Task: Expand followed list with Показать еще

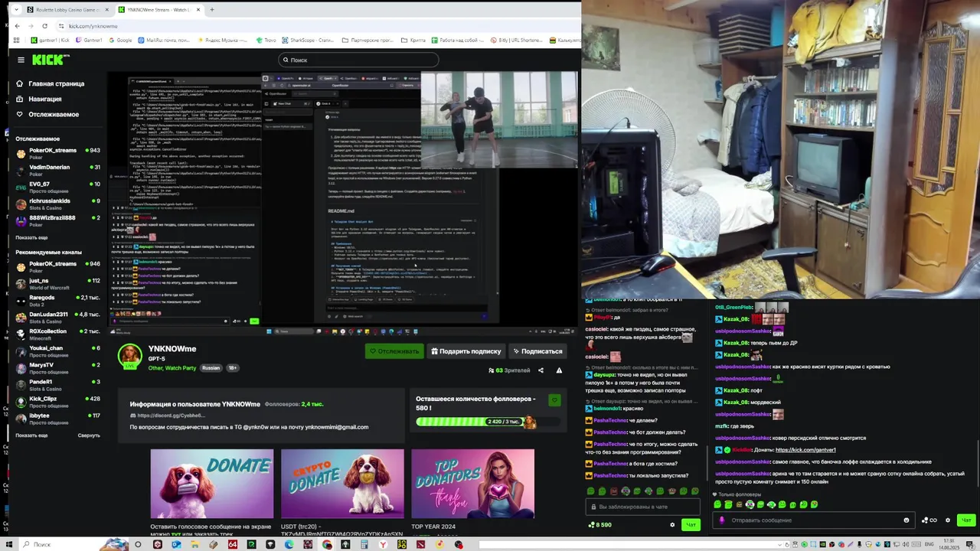Action: 31,237
